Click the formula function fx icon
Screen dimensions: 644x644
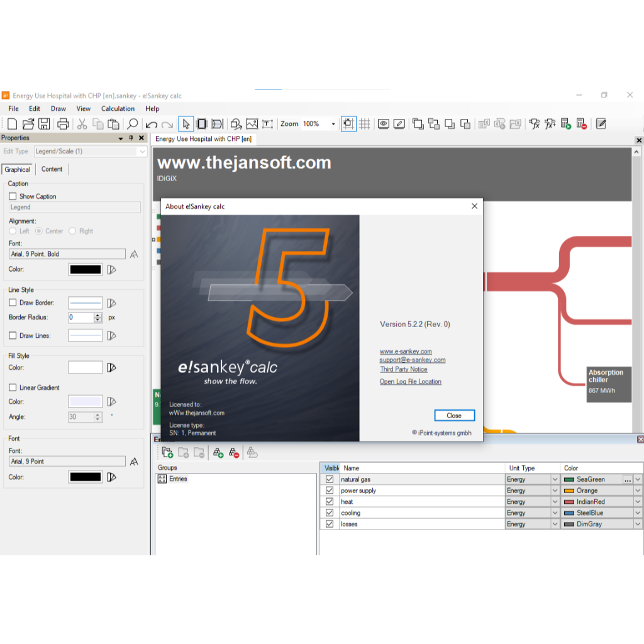(x=535, y=124)
